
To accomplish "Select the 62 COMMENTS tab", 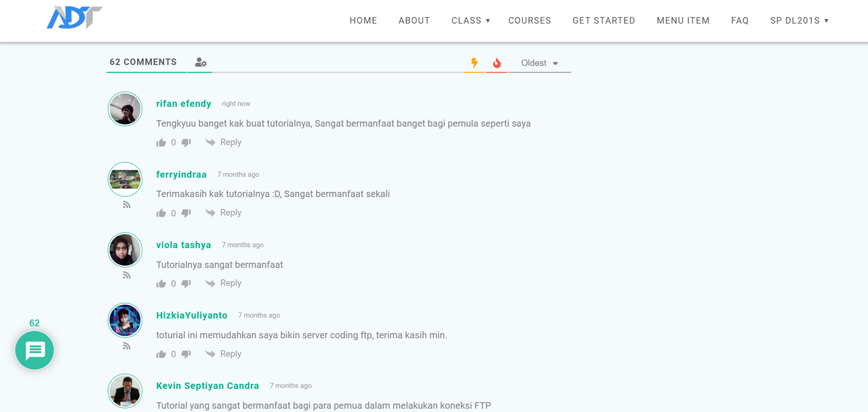I will click(143, 62).
